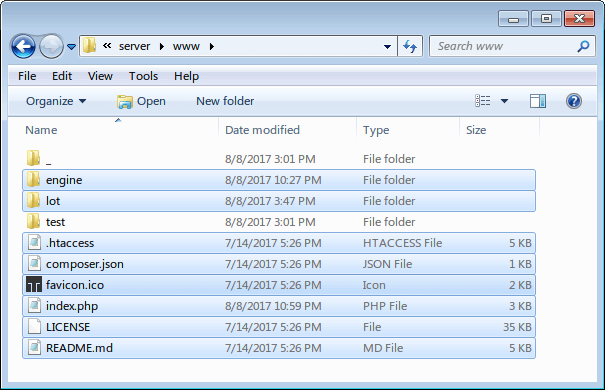This screenshot has height=390, width=605.
Task: Select the 'favicon.ico' file name
Action: pyautogui.click(x=75, y=285)
